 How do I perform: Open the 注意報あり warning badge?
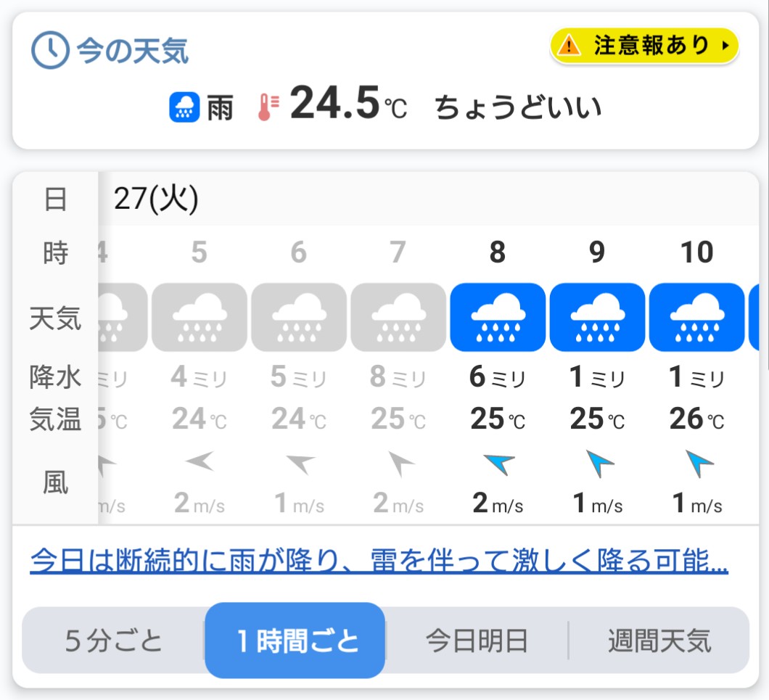point(644,46)
